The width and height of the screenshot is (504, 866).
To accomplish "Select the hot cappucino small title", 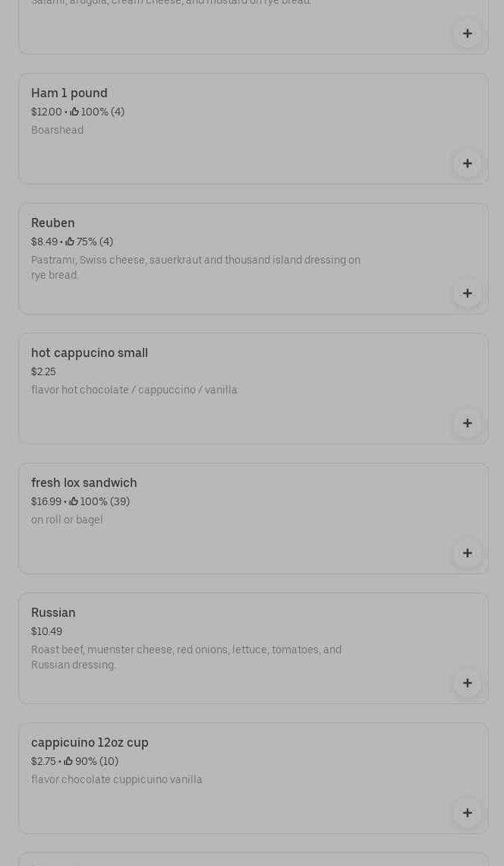I will point(90,353).
